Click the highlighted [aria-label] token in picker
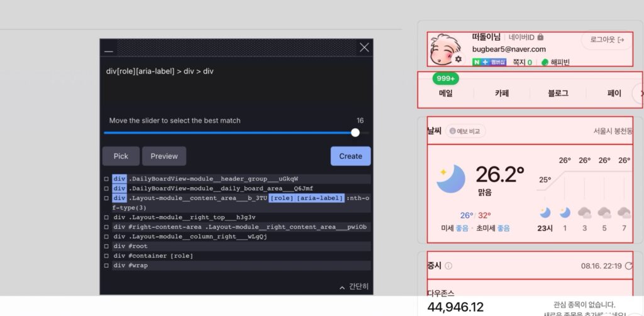The image size is (644, 316). point(319,199)
